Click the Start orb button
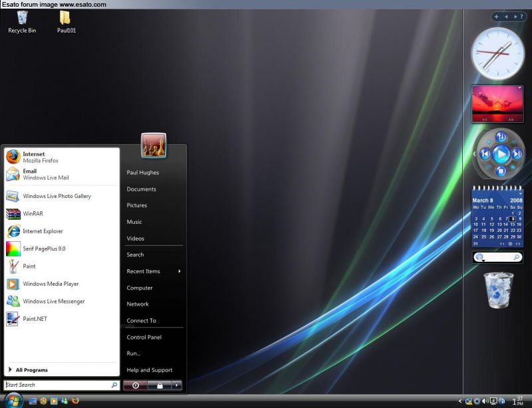Image resolution: width=532 pixels, height=408 pixels. pyautogui.click(x=13, y=401)
